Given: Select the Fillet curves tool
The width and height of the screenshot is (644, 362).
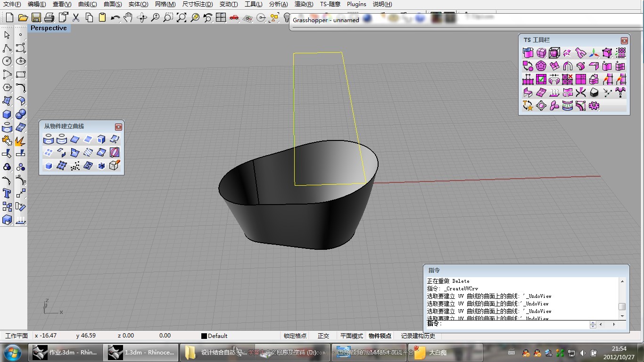Looking at the screenshot, I should tap(21, 88).
